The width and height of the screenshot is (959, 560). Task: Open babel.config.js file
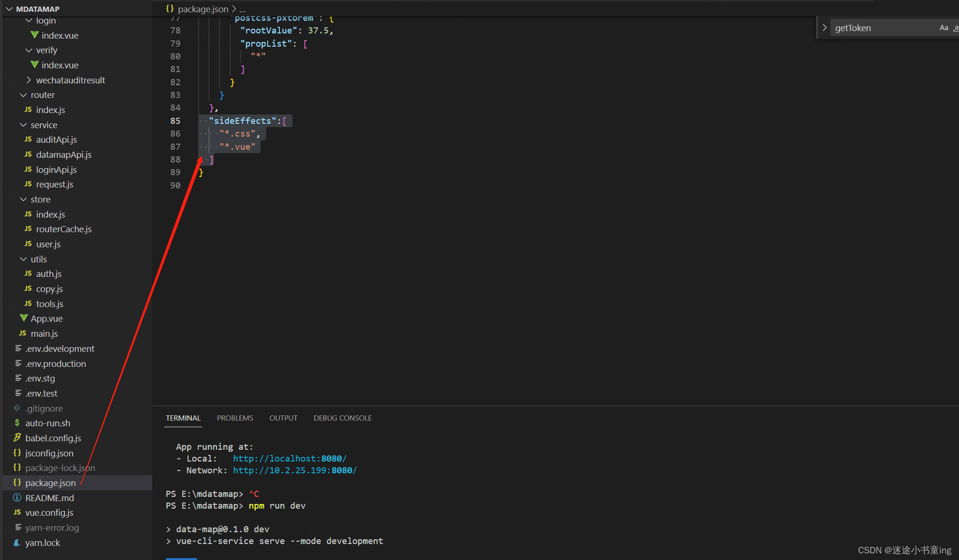(x=53, y=438)
